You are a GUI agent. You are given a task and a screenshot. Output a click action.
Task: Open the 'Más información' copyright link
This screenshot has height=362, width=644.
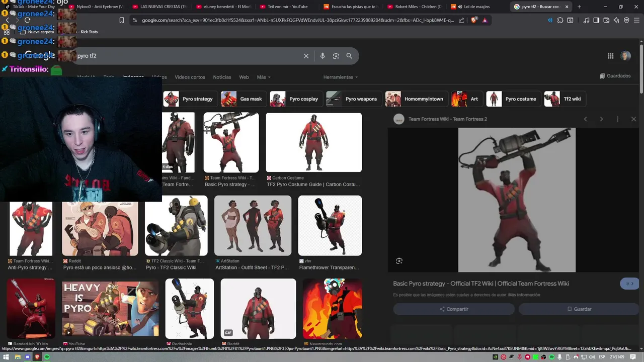click(524, 295)
